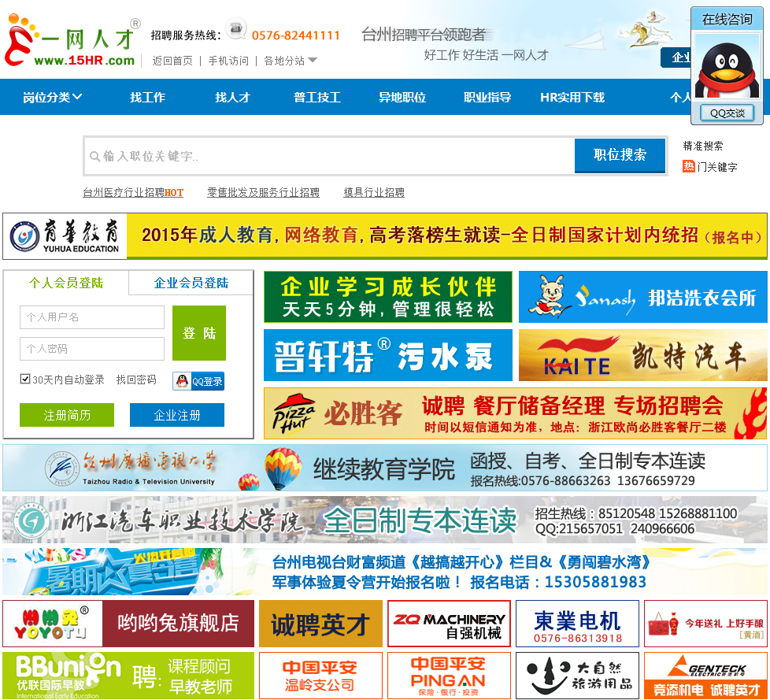Click the QQ交谈 button
The height and width of the screenshot is (700, 770).
pyautogui.click(x=727, y=113)
